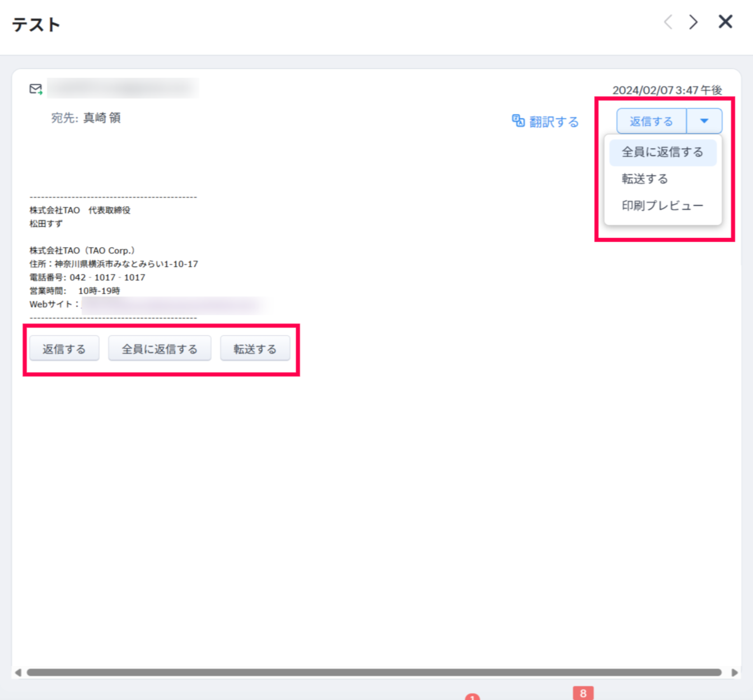Click the horizontal scrollbar track
The image size is (753, 700).
pos(374,672)
